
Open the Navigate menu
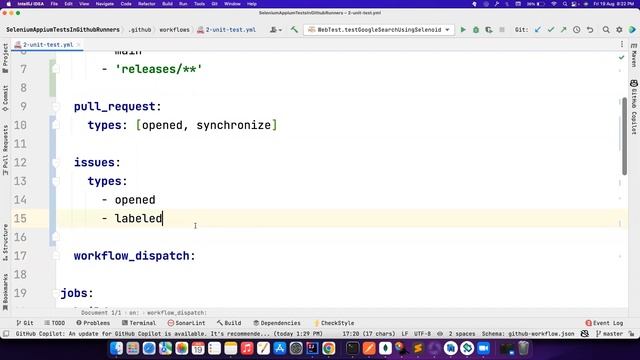click(x=104, y=4)
